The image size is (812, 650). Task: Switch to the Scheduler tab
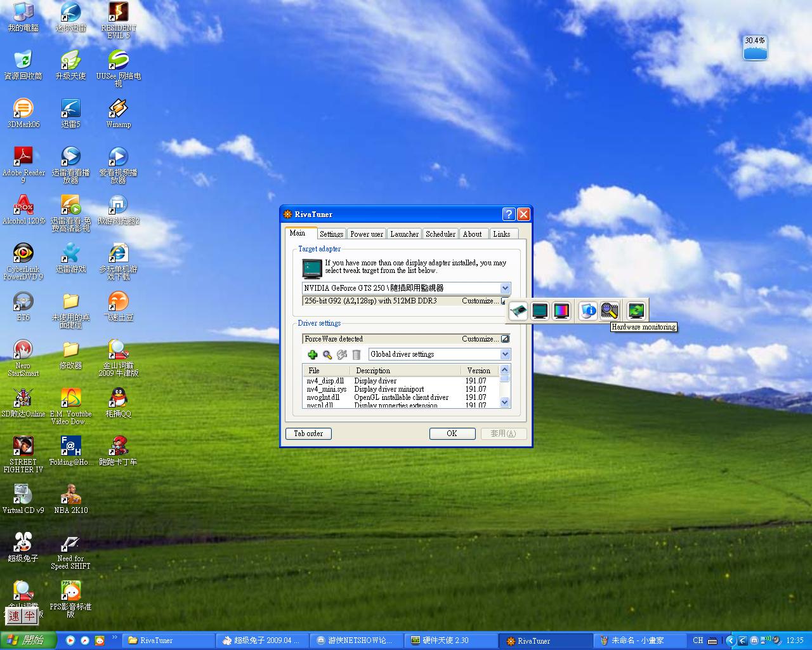click(x=440, y=234)
